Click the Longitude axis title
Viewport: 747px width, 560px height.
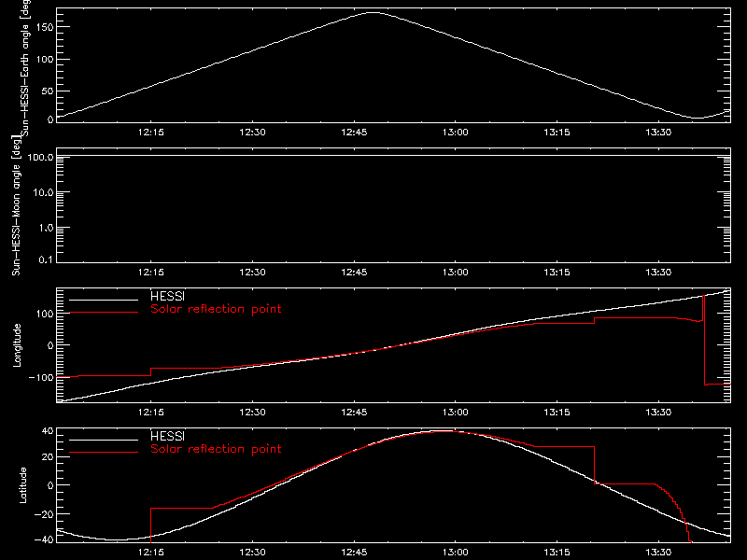pos(17,345)
